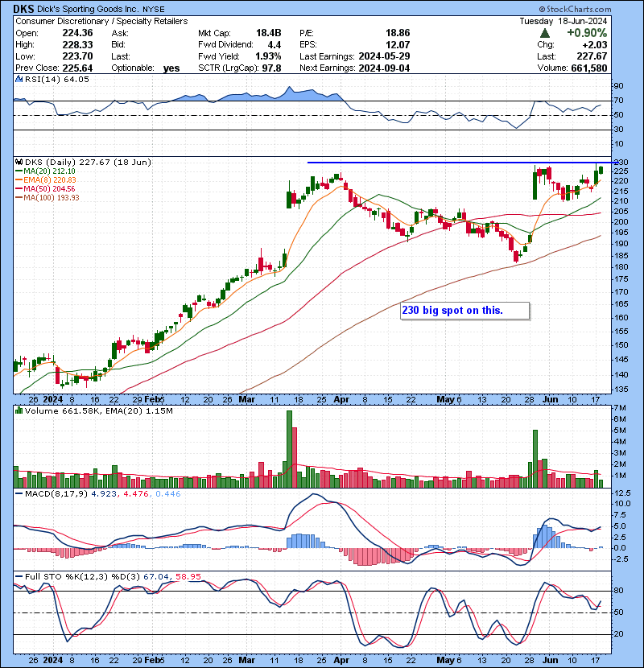644x668 pixels.
Task: Click the bar icon beside the Volume label
Action: (x=19, y=410)
